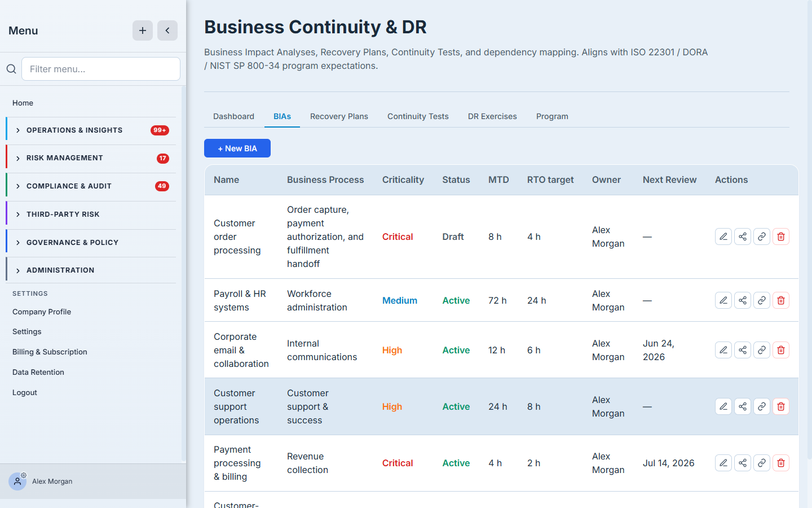
Task: Open the Recovery Plans tab
Action: (339, 116)
